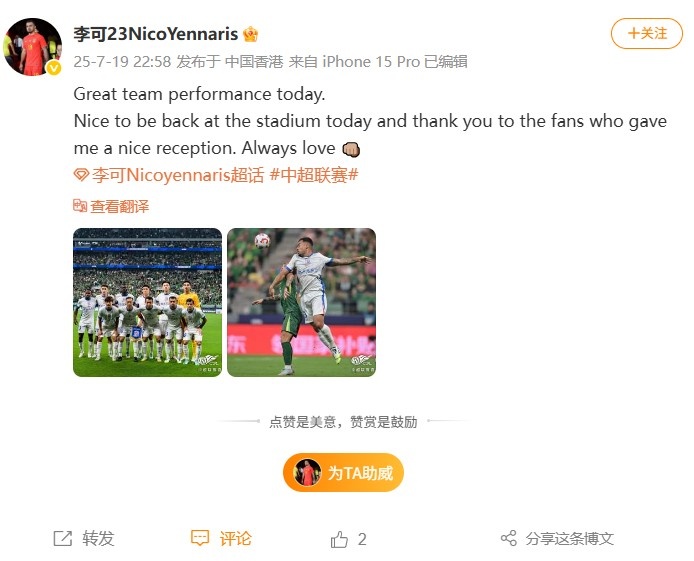Click the 为TA助威 cheer button

tap(343, 473)
